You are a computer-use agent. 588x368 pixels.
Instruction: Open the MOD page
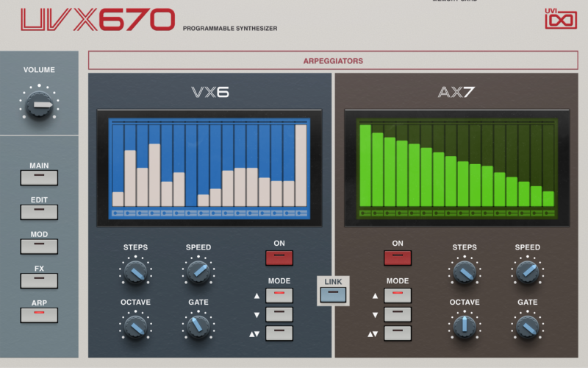tap(39, 247)
